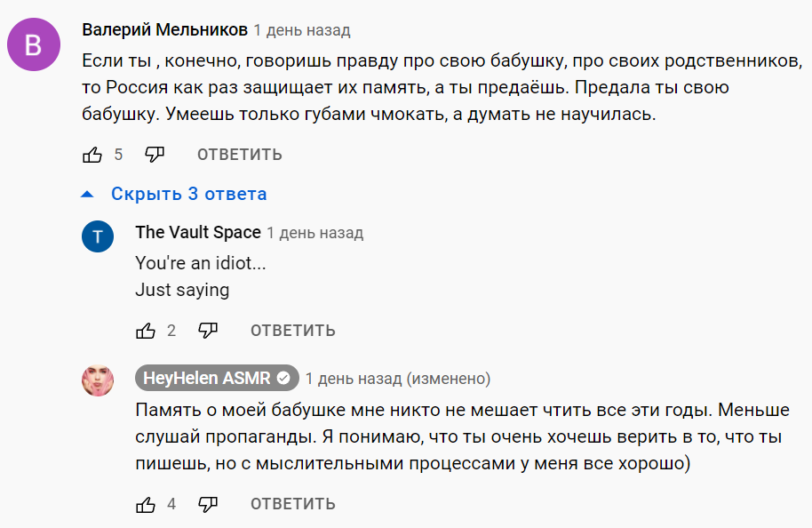This screenshot has width=812, height=528.
Task: Open HeyHelen ASMR's profile picture
Action: [x=98, y=380]
